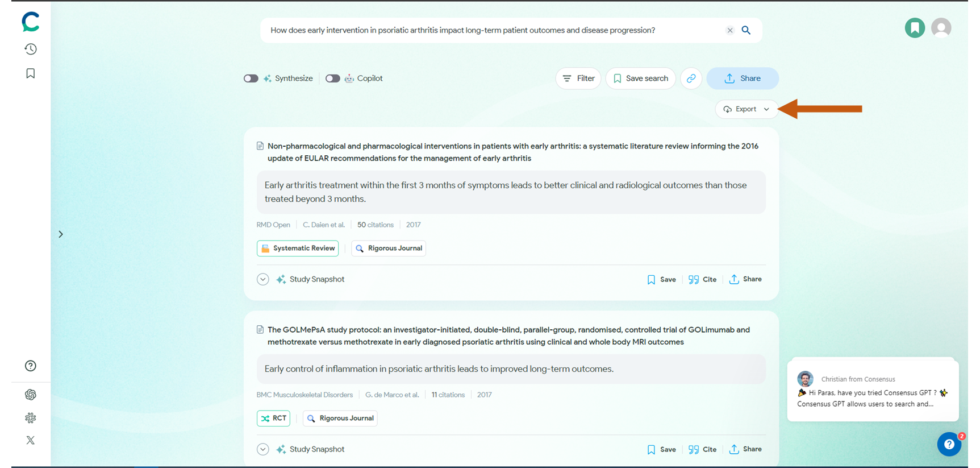Click 'C. Daien et al.' author text

tap(324, 225)
